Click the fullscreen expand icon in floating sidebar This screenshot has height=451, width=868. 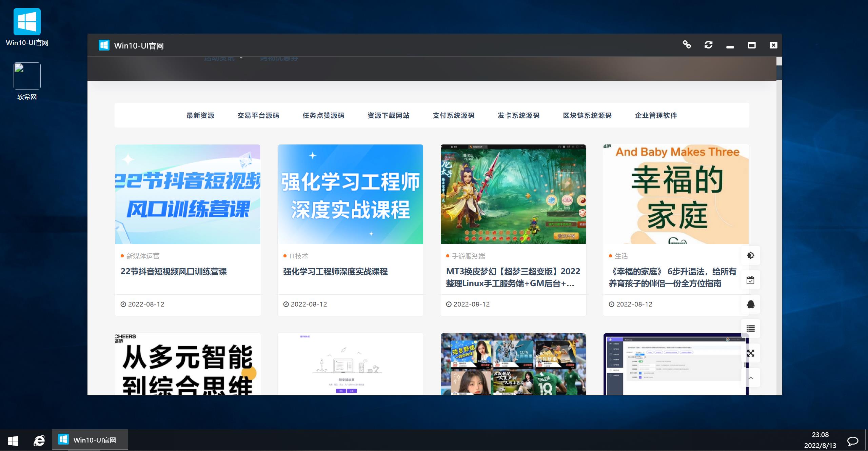(x=751, y=353)
